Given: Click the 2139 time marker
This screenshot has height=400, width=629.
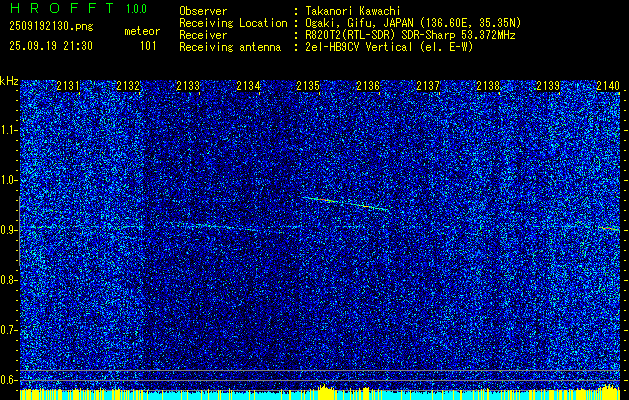Looking at the screenshot, I should 548,85.
